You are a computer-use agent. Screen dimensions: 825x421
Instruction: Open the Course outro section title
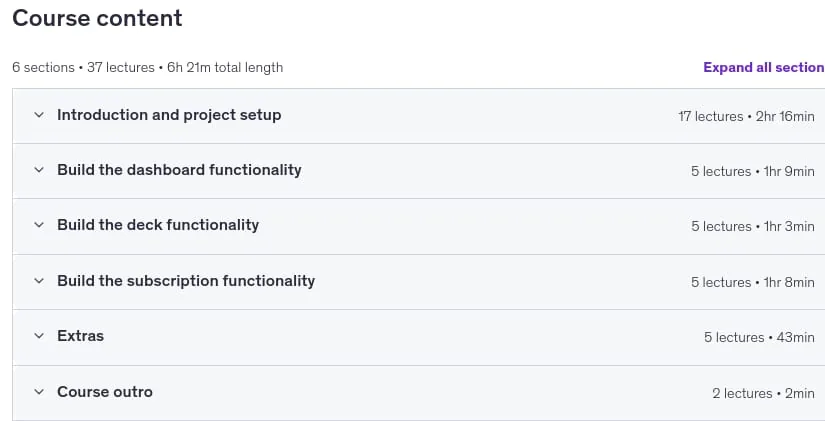pos(105,392)
